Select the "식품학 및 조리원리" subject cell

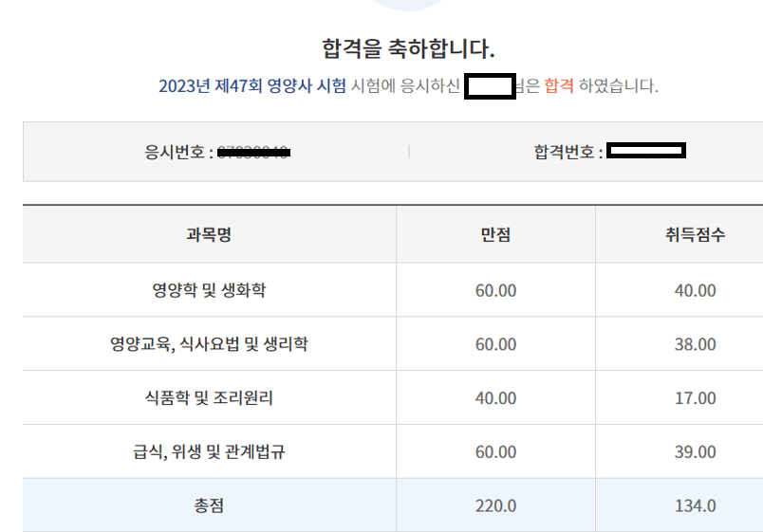[x=209, y=398]
